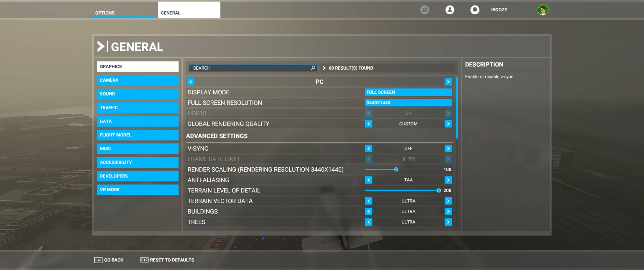
Task: Raise Trees quality with right arrow
Action: 448,222
